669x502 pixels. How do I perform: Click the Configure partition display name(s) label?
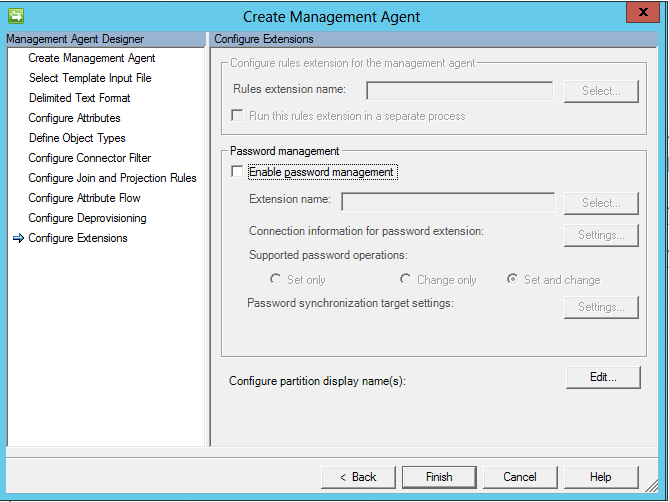pyautogui.click(x=317, y=381)
